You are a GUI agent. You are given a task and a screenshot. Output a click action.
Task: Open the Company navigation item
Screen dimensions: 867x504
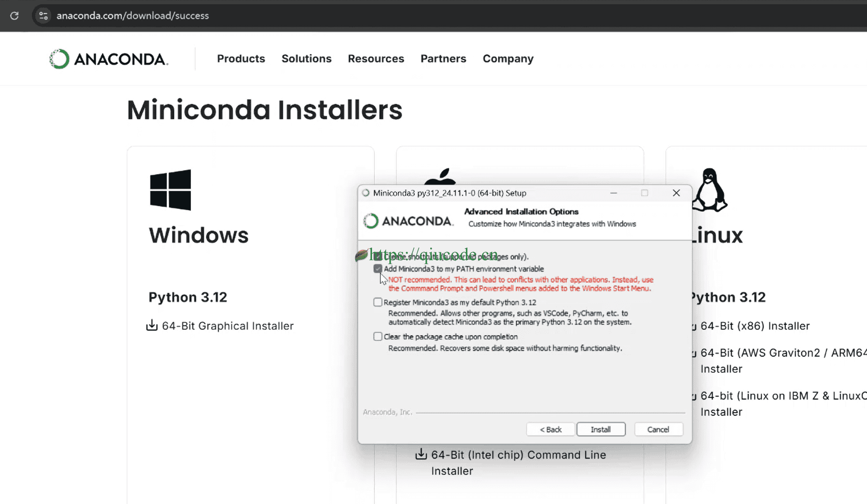508,59
